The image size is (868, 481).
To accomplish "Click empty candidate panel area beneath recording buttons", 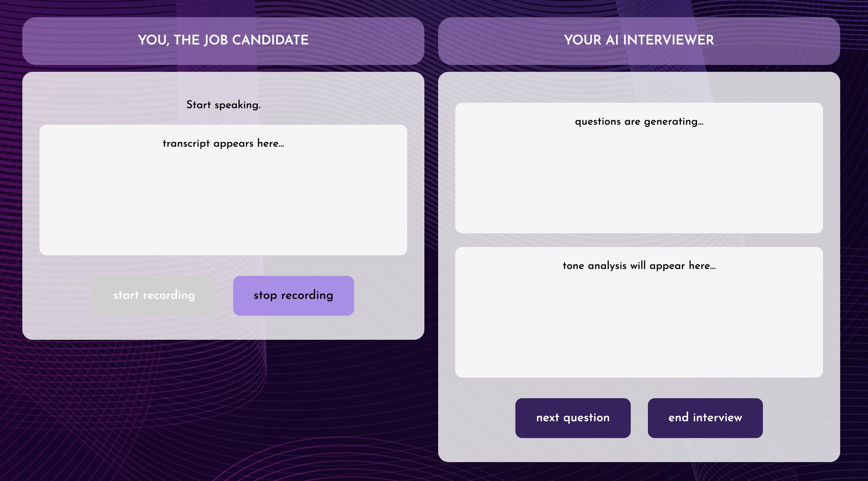I will pos(223,327).
